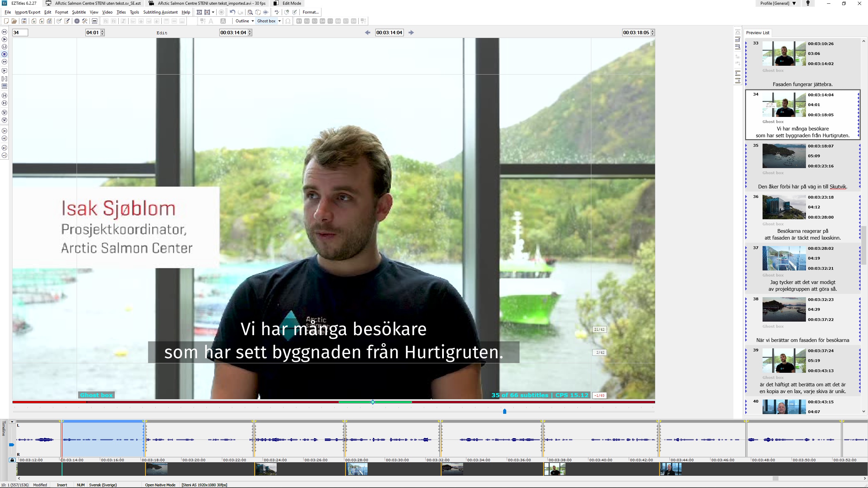Click the insert subtitle above icon in preview toolbar
868x488 pixels.
[x=737, y=73]
